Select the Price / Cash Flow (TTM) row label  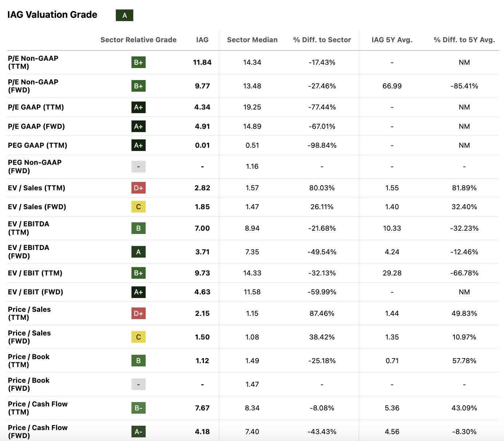(x=38, y=408)
